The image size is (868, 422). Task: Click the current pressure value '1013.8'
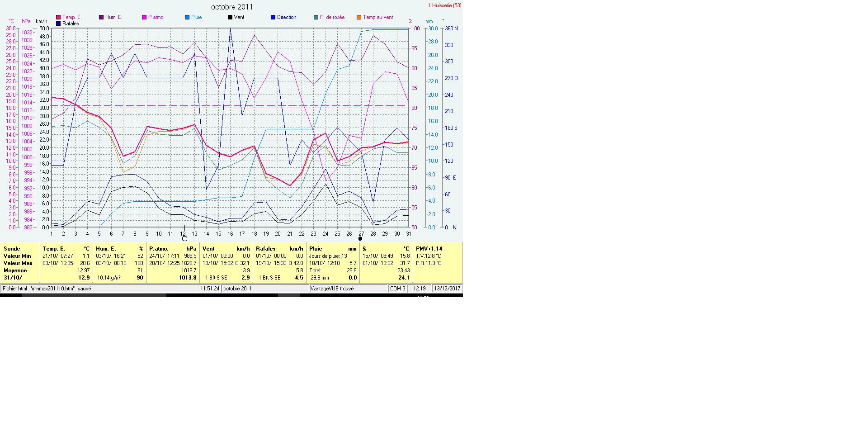coord(188,278)
